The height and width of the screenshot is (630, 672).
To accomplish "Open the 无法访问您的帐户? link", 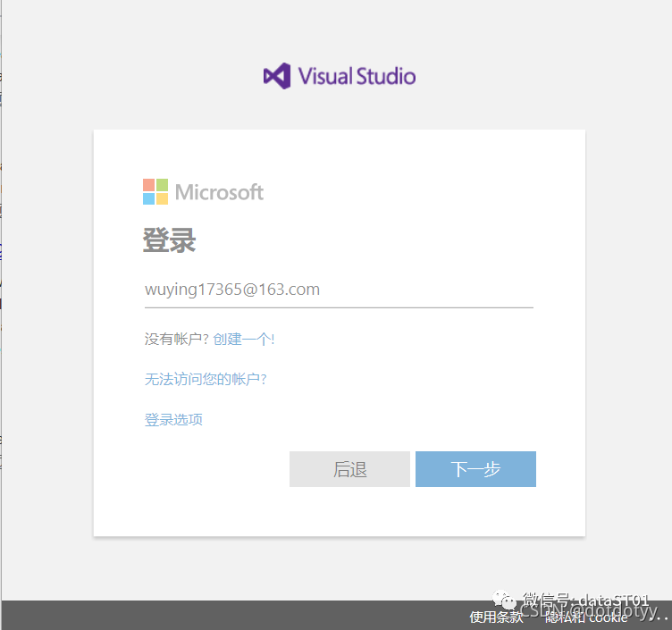I will (x=206, y=379).
